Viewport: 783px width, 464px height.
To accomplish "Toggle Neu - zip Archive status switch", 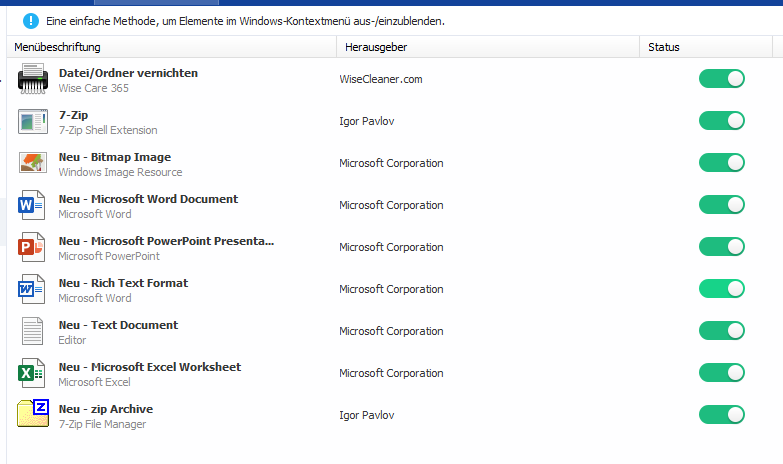I will point(722,415).
